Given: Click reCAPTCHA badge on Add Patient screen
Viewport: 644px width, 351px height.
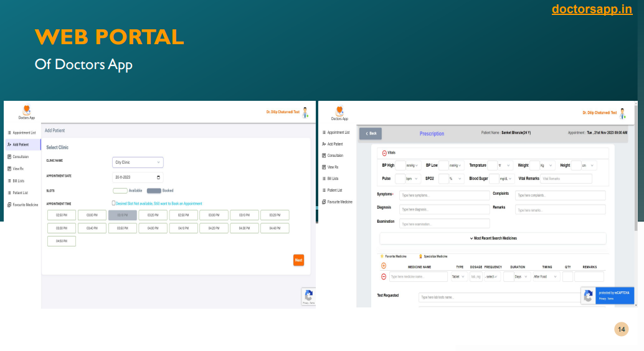Looking at the screenshot, I should tap(308, 296).
